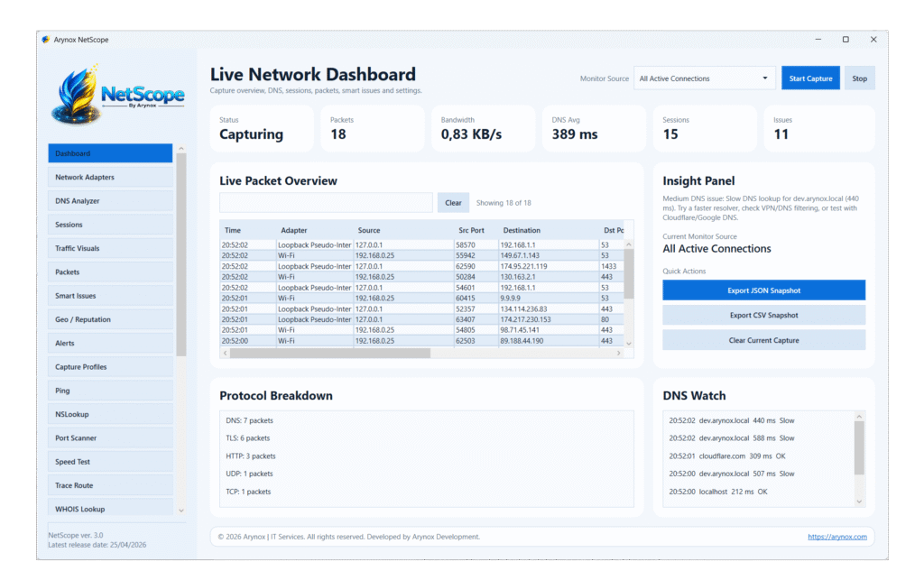The image size is (924, 580).
Task: Click Clear Current Capture button
Action: (763, 340)
